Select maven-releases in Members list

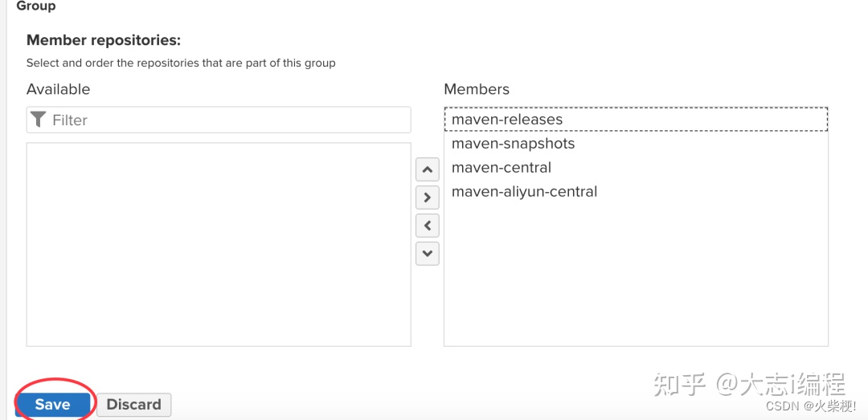tap(636, 119)
